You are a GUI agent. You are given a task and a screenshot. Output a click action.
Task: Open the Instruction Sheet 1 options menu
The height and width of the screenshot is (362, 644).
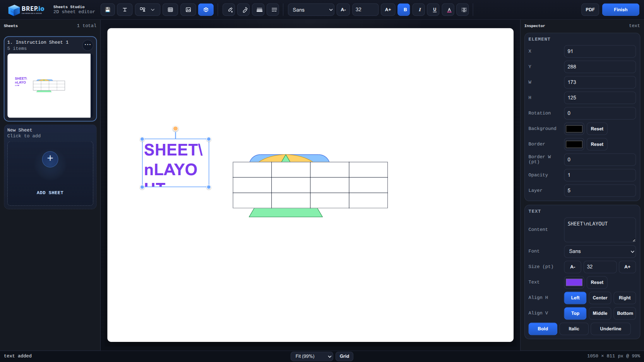pyautogui.click(x=88, y=44)
